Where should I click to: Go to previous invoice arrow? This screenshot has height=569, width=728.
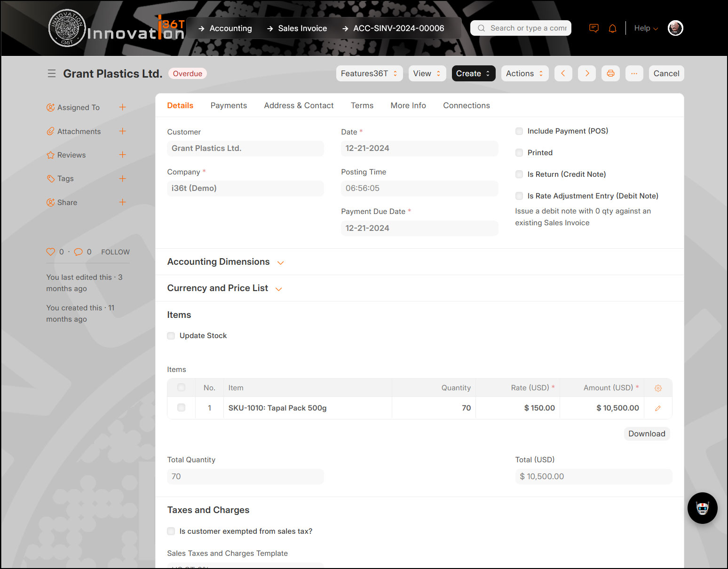[x=563, y=73]
